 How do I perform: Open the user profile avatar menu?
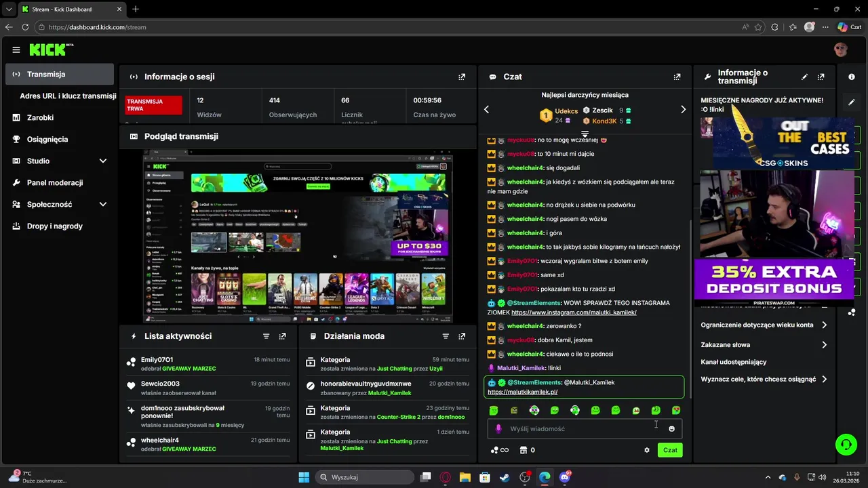[x=841, y=49]
